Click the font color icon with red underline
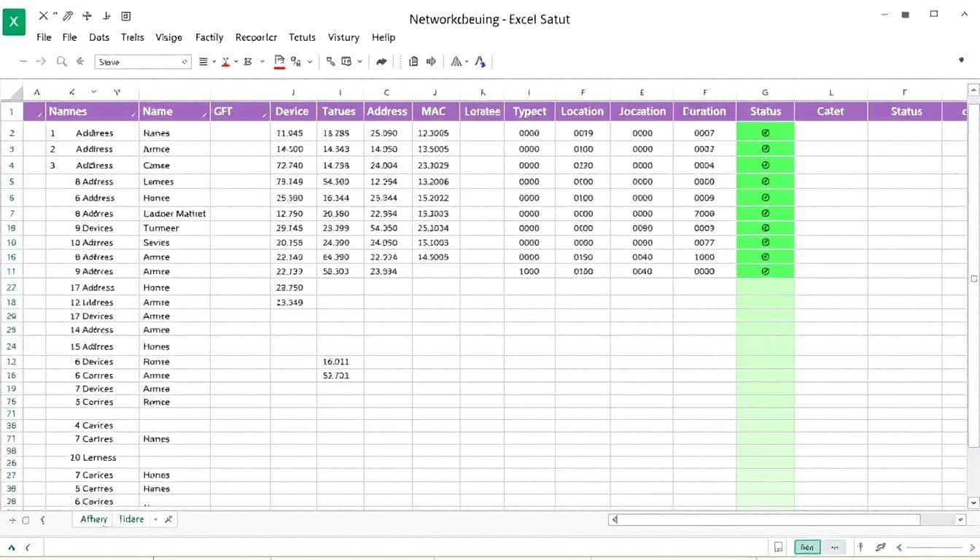Image resolution: width=980 pixels, height=560 pixels. 225,62
